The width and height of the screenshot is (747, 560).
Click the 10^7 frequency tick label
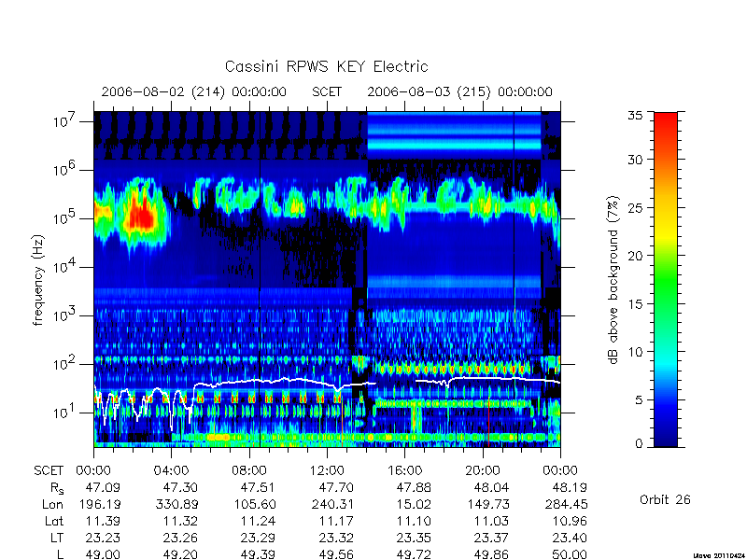click(x=63, y=120)
